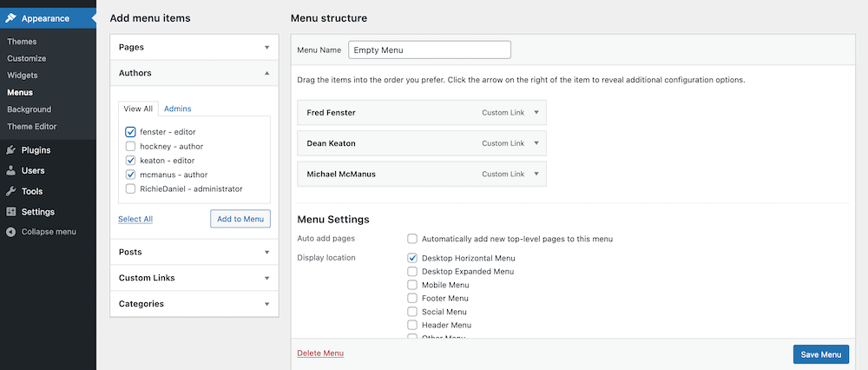Click the Collapse menu arrow icon
868x370 pixels.
11,232
